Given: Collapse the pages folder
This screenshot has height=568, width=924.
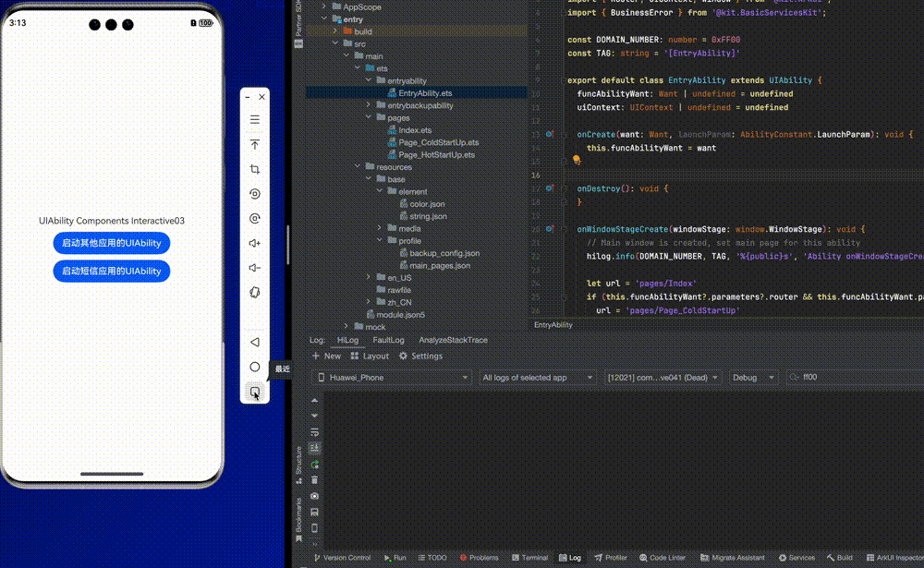Looking at the screenshot, I should 369,118.
